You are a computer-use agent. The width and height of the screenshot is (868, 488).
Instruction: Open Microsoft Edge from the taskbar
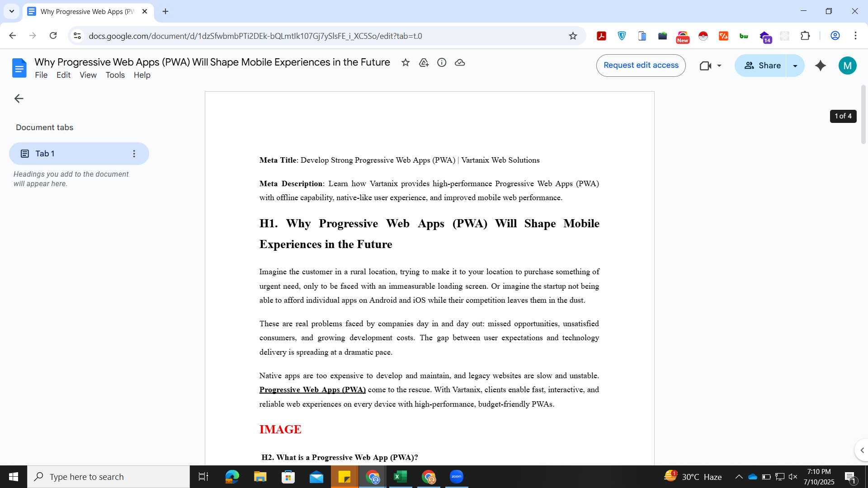coord(232,477)
